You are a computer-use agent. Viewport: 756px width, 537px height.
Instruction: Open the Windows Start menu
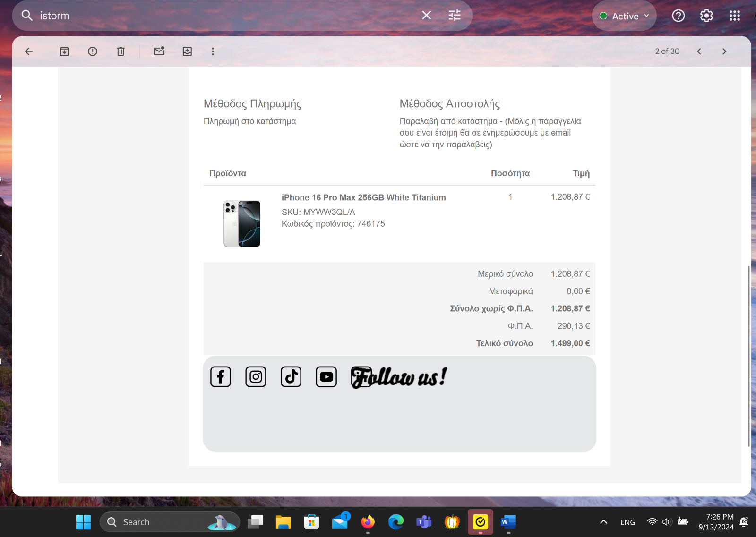(x=83, y=522)
